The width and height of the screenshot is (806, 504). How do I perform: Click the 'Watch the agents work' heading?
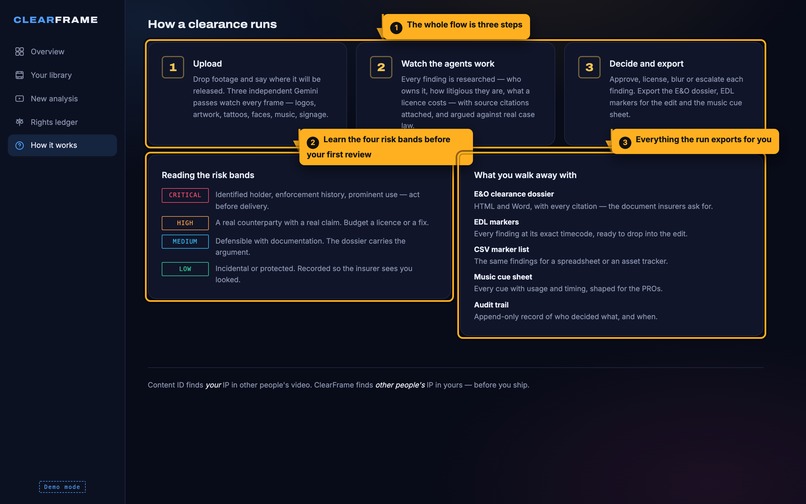[448, 64]
